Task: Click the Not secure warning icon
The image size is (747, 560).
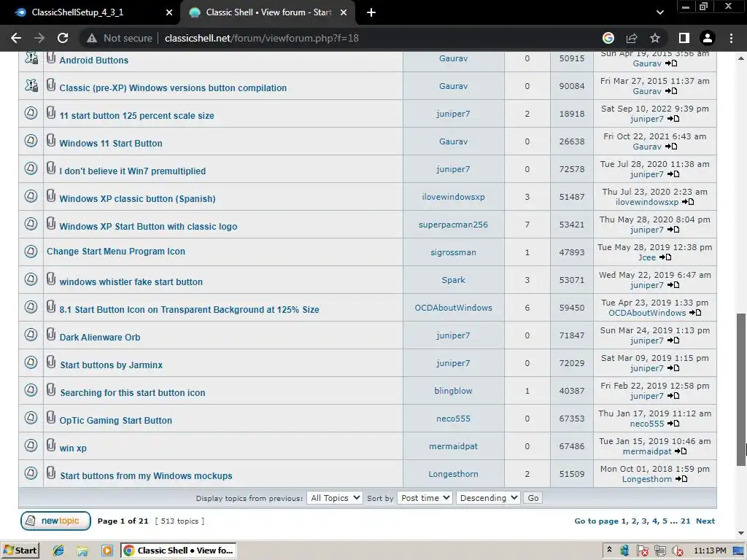Action: click(91, 38)
